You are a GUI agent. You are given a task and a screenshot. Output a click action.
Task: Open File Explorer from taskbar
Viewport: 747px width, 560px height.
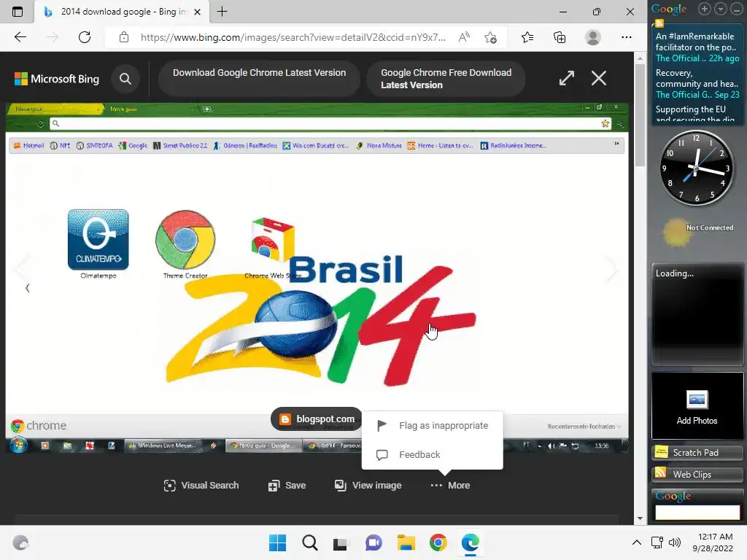406,542
